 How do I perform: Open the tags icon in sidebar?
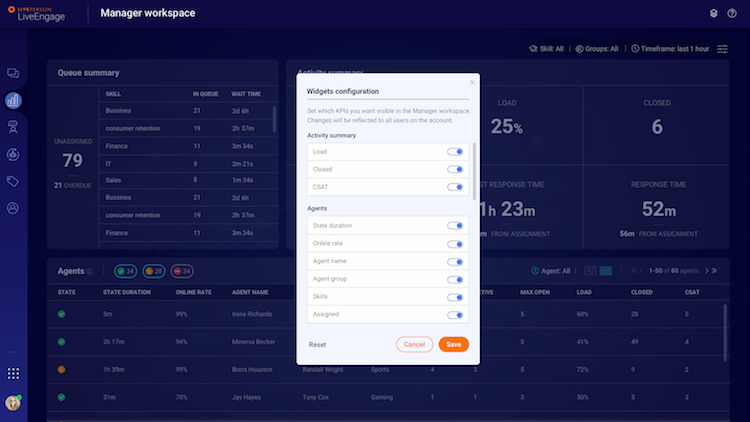13,181
